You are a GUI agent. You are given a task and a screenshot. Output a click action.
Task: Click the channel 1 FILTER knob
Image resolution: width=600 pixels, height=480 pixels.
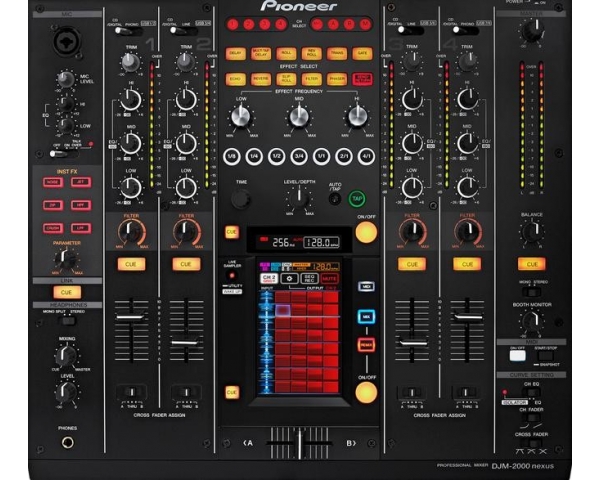[x=131, y=231]
